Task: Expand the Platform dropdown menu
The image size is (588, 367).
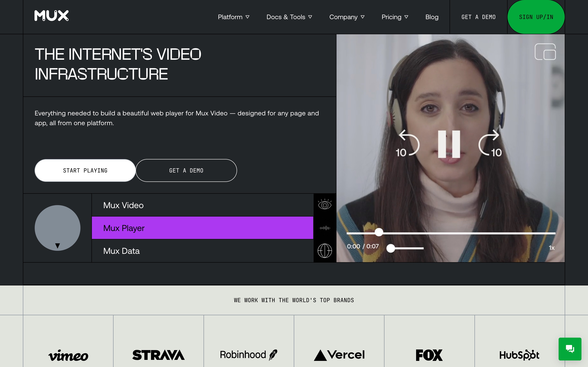Action: click(x=234, y=17)
